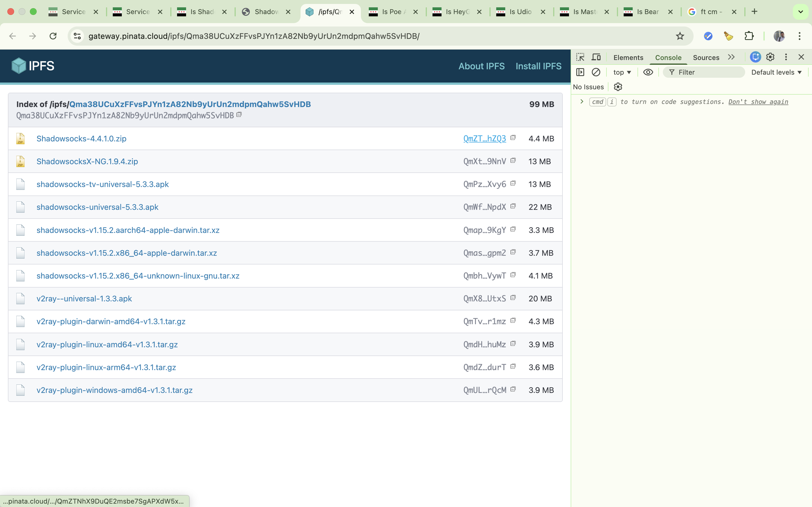Click the issues settings gear in the console
Viewport: 812px width, 507px height.
(618, 87)
